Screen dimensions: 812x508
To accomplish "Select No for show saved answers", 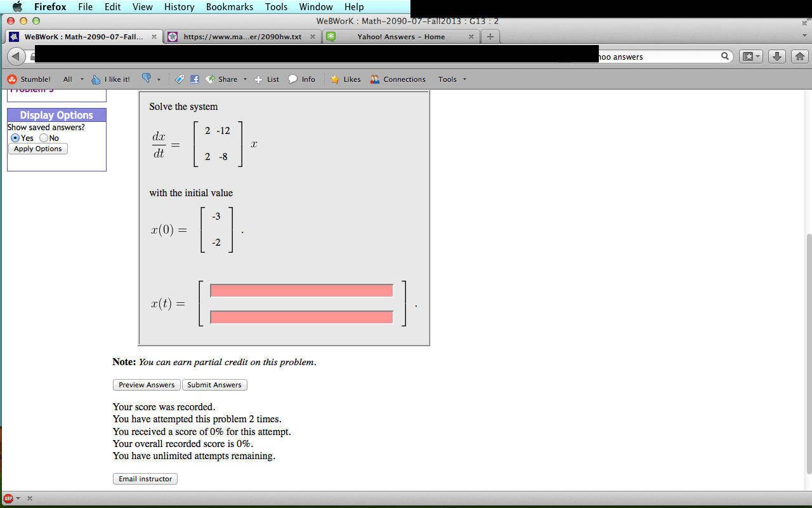I will pos(44,138).
